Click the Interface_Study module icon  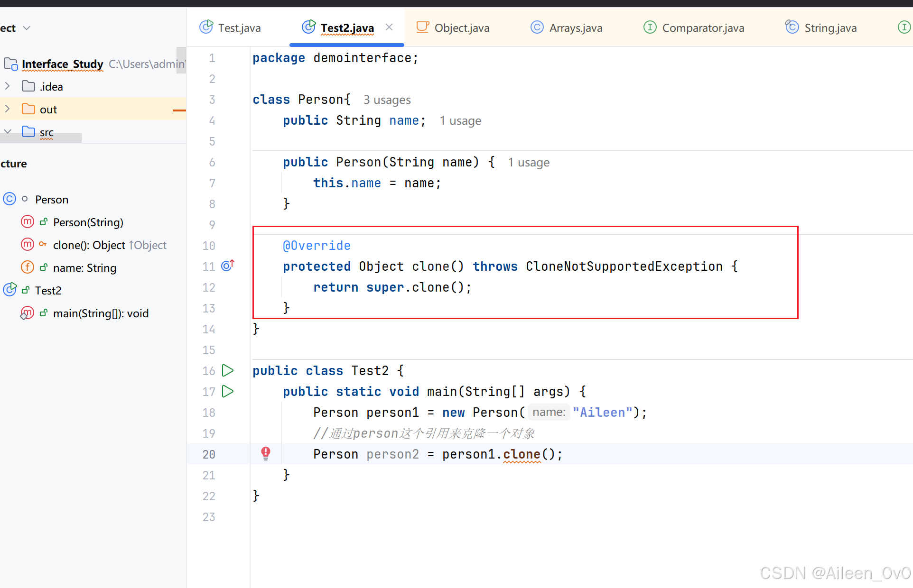pos(10,64)
